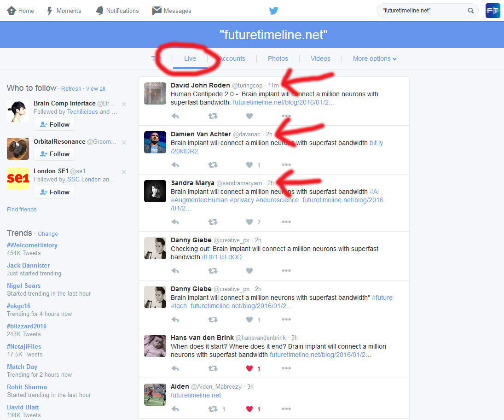
Task: Switch to the Videos tab
Action: [320, 58]
